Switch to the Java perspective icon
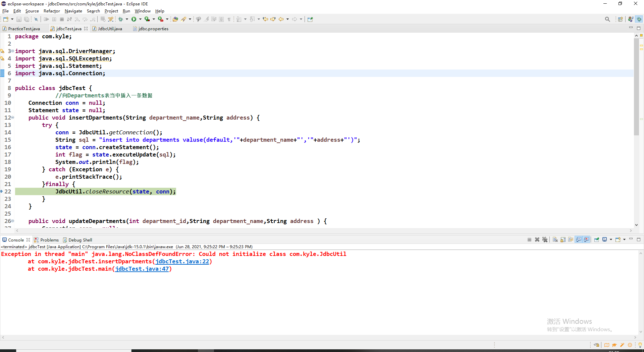 (631, 19)
